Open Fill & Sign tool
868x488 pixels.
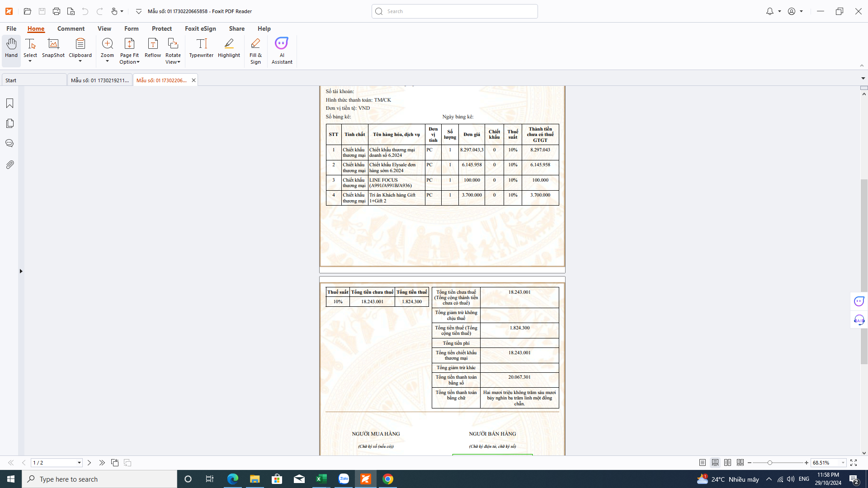[x=255, y=51]
